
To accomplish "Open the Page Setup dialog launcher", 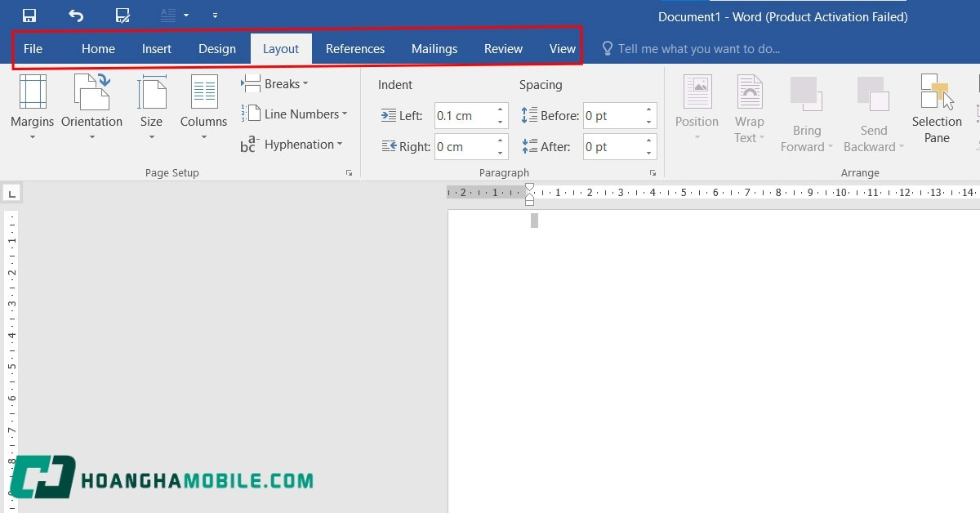I will [x=349, y=173].
